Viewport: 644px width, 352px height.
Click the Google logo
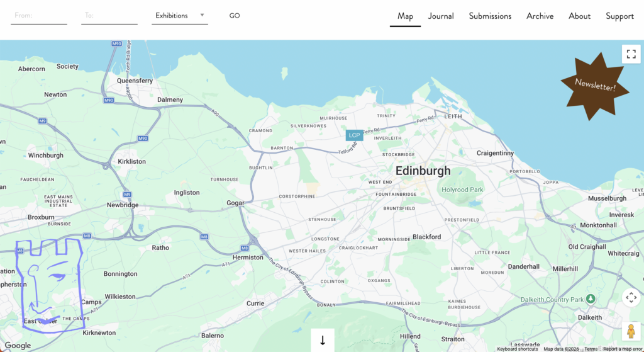point(18,346)
